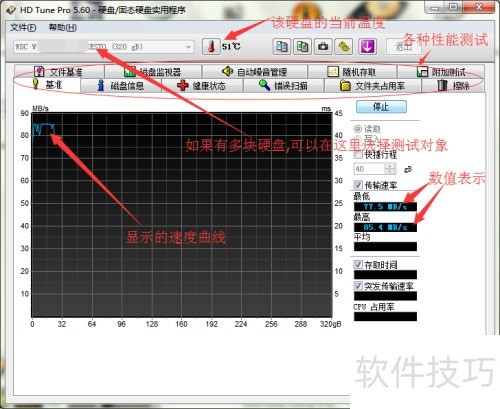
Task: Open the 随机存取 random access tab
Action: point(352,72)
